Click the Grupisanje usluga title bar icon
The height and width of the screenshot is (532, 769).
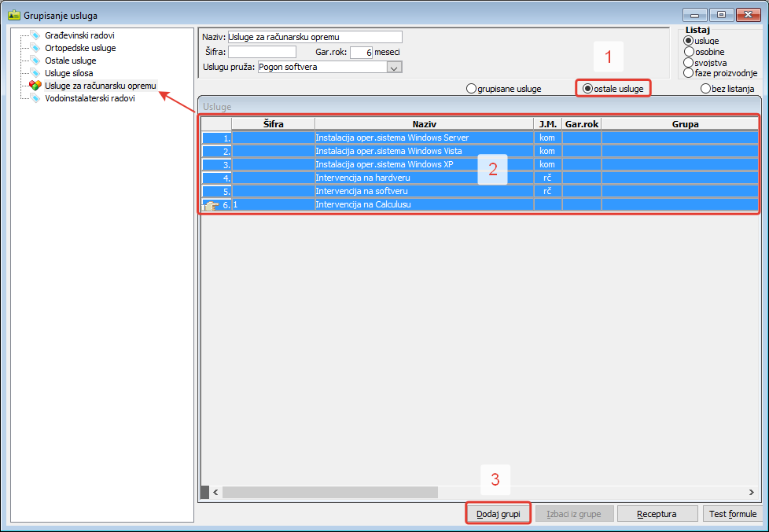(x=14, y=15)
